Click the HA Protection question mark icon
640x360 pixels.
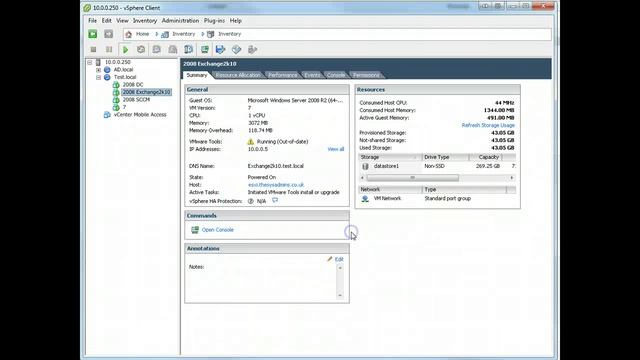pos(251,201)
